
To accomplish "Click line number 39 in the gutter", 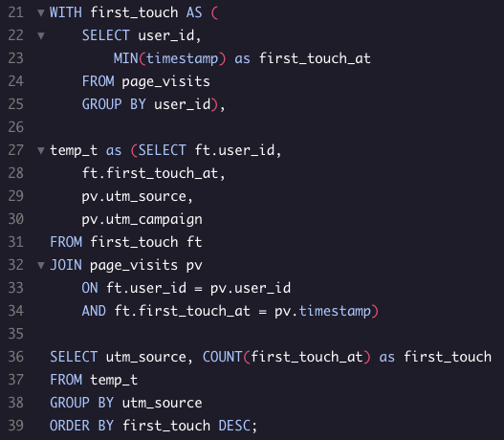I will 16,426.
